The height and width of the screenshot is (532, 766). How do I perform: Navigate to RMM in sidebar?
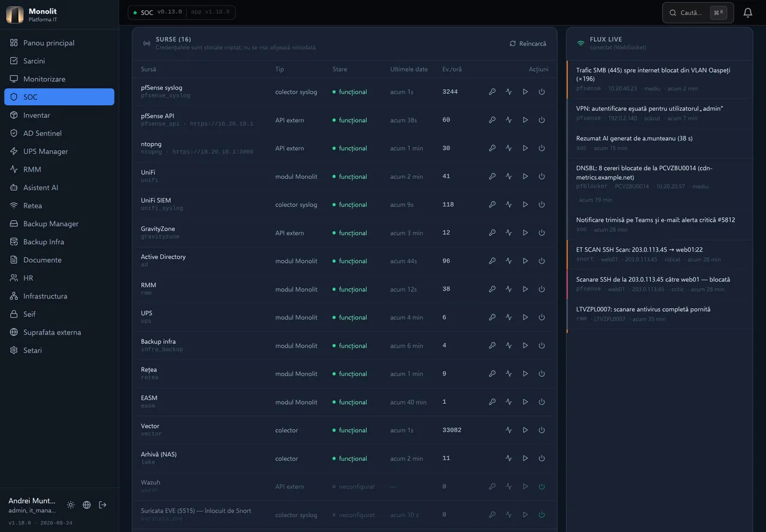tap(59, 169)
